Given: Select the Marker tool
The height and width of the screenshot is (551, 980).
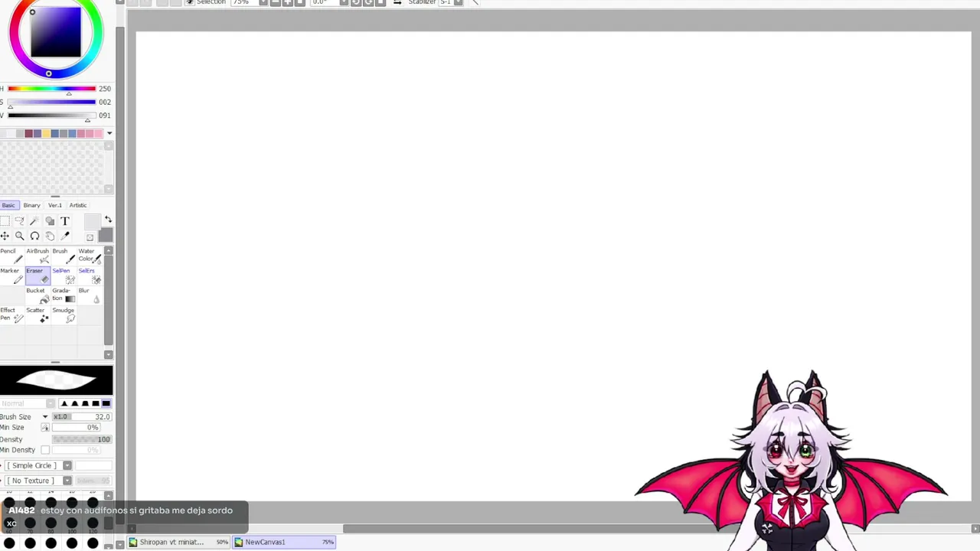Looking at the screenshot, I should tap(11, 275).
